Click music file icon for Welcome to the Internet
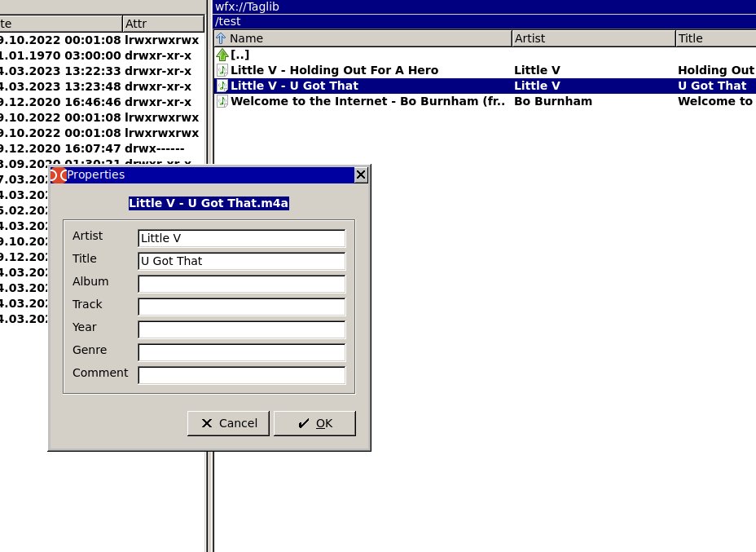This screenshot has height=552, width=756. point(222,101)
